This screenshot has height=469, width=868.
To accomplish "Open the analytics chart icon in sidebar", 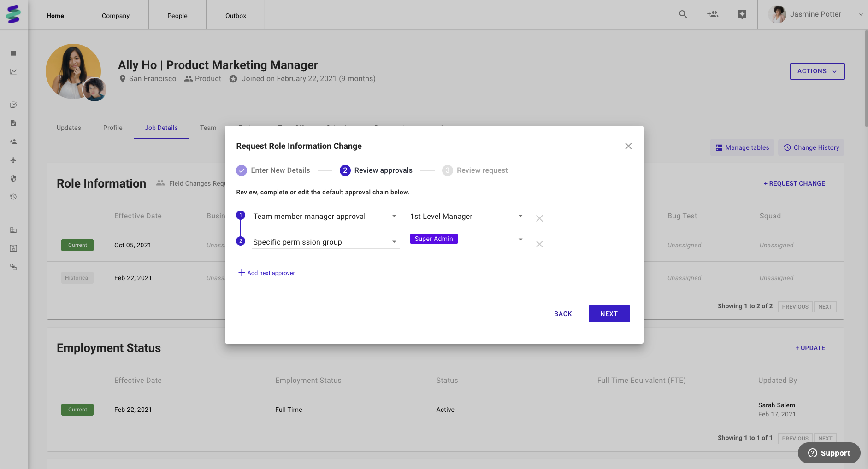I will [x=13, y=72].
